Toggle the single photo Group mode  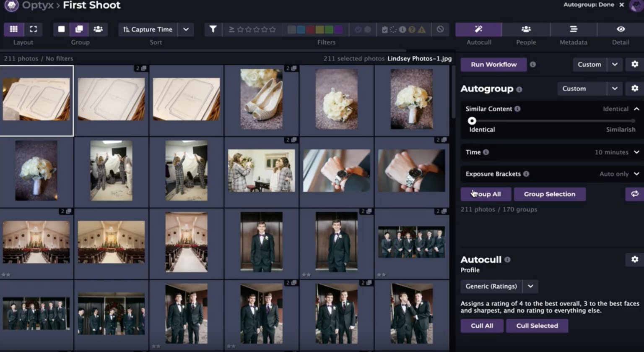(x=61, y=29)
